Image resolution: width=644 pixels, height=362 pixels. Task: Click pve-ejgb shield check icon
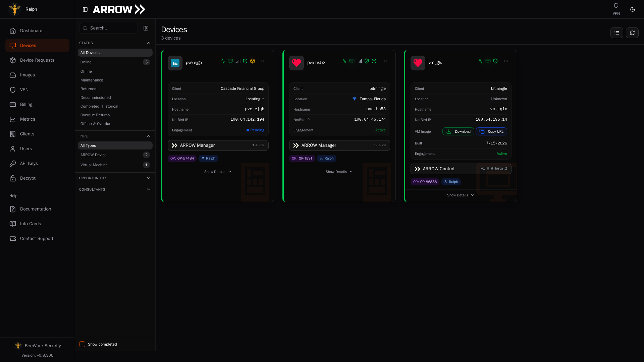pyautogui.click(x=245, y=61)
